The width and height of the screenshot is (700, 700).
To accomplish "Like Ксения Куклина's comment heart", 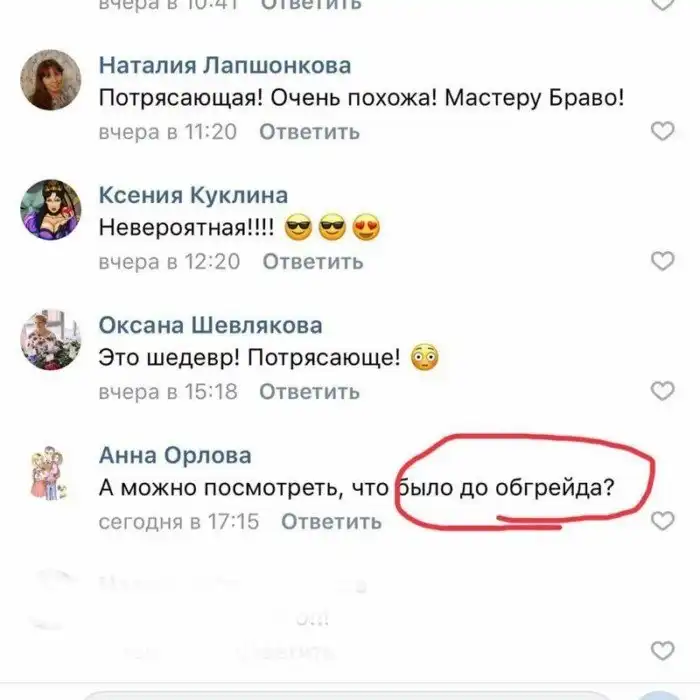I will click(x=662, y=261).
